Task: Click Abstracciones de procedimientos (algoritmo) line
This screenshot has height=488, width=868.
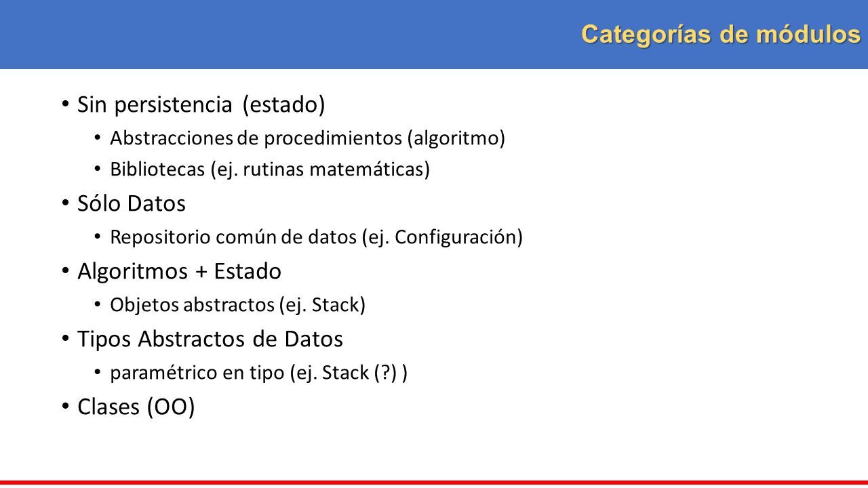Action: (308, 138)
